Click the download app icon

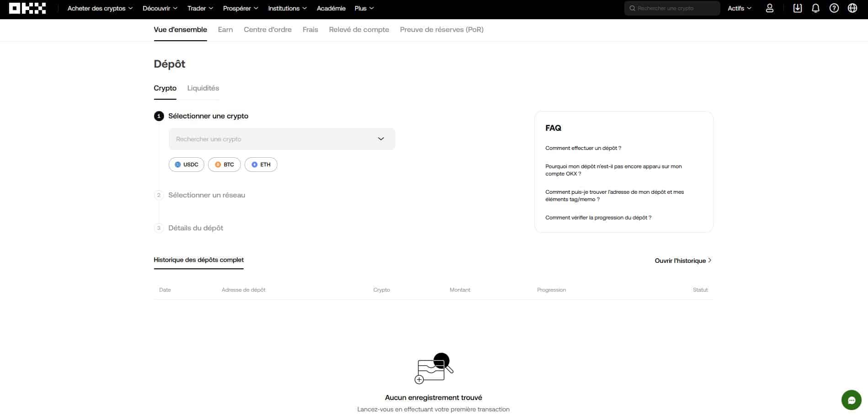point(798,8)
